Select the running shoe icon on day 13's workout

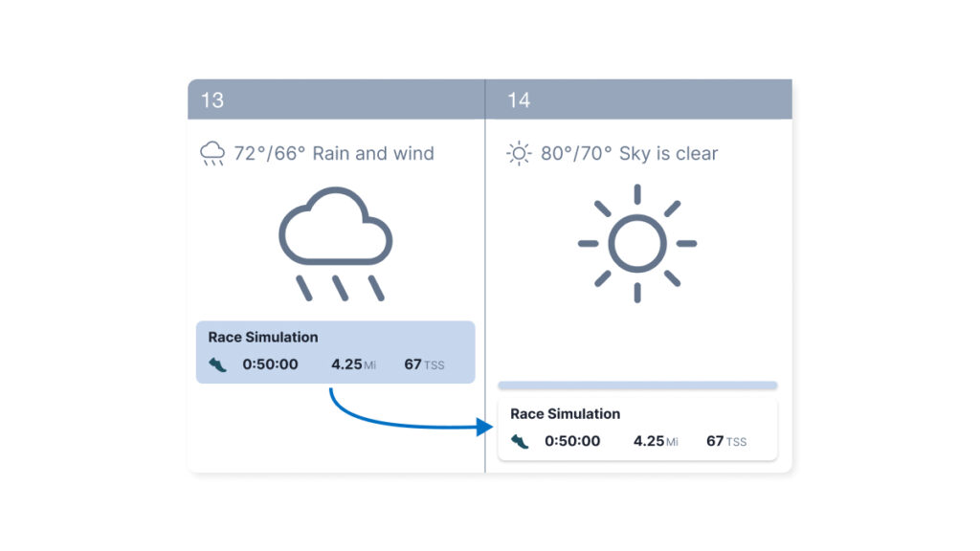216,364
